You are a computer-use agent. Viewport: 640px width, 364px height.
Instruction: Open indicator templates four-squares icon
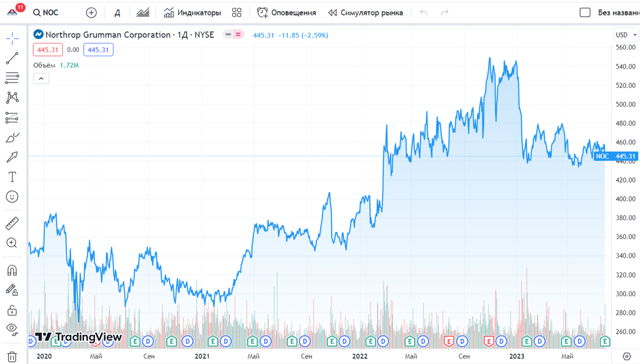tap(237, 12)
